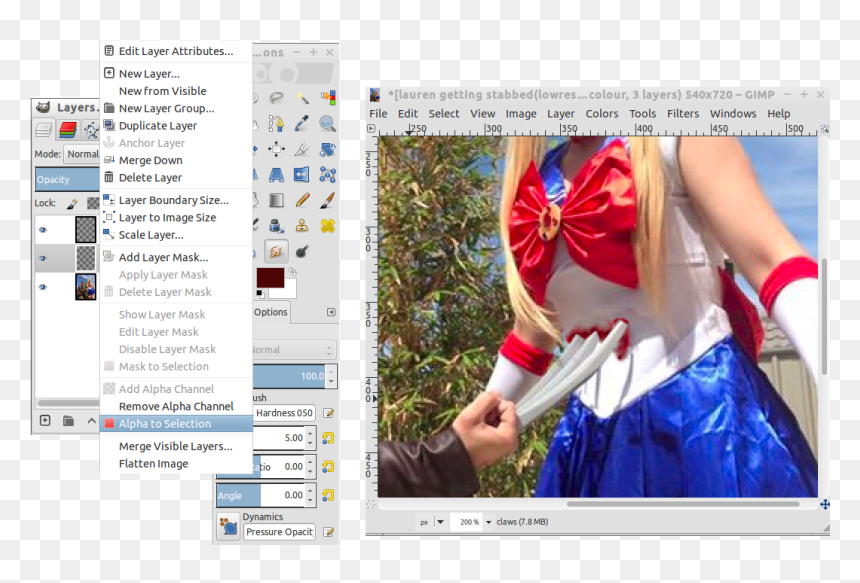Select the Smudge finger tool
860x583 pixels.
(276, 252)
